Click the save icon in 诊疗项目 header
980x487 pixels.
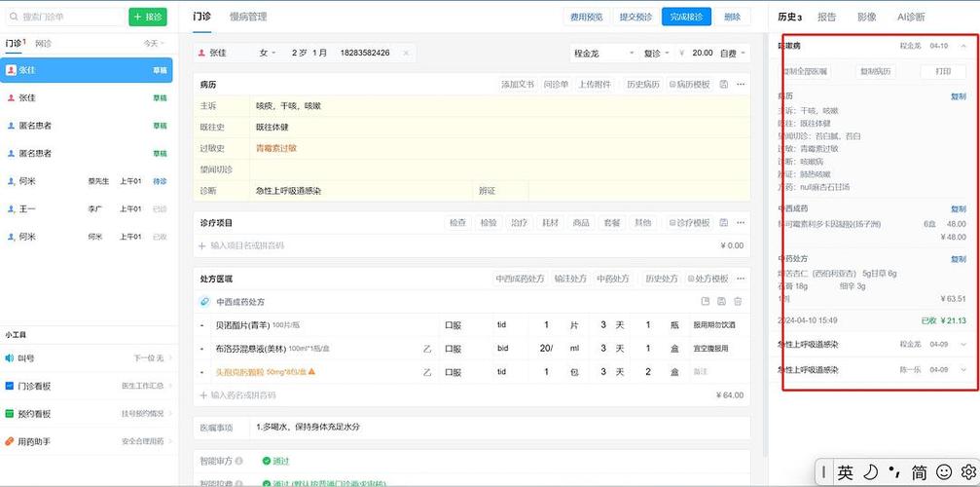click(x=724, y=222)
